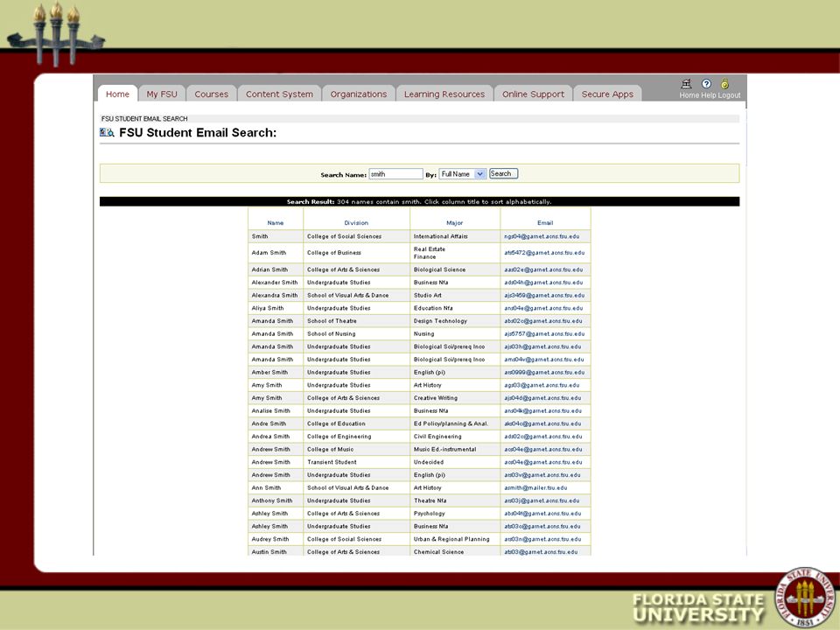Sort results by the Name column header
The width and height of the screenshot is (840, 630).
coord(276,223)
